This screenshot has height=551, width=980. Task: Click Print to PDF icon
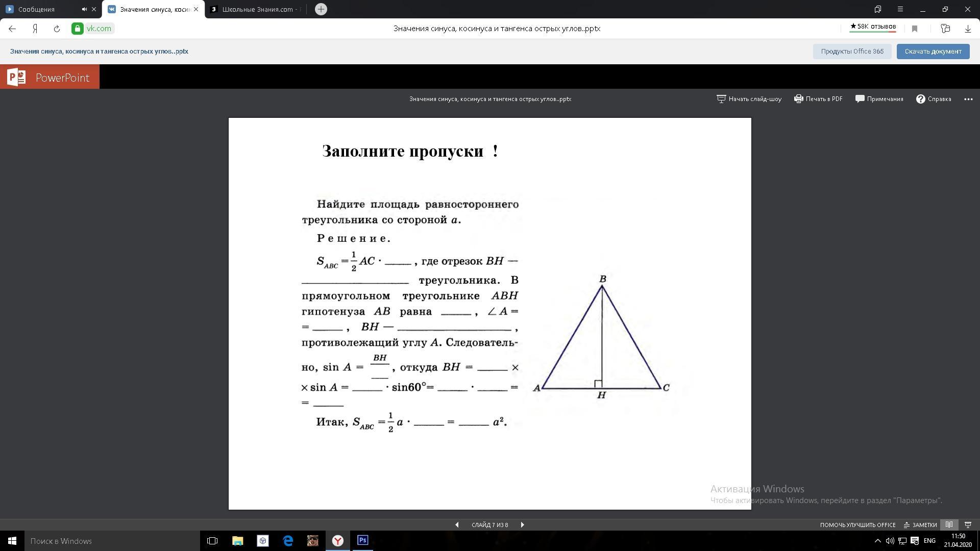(799, 99)
